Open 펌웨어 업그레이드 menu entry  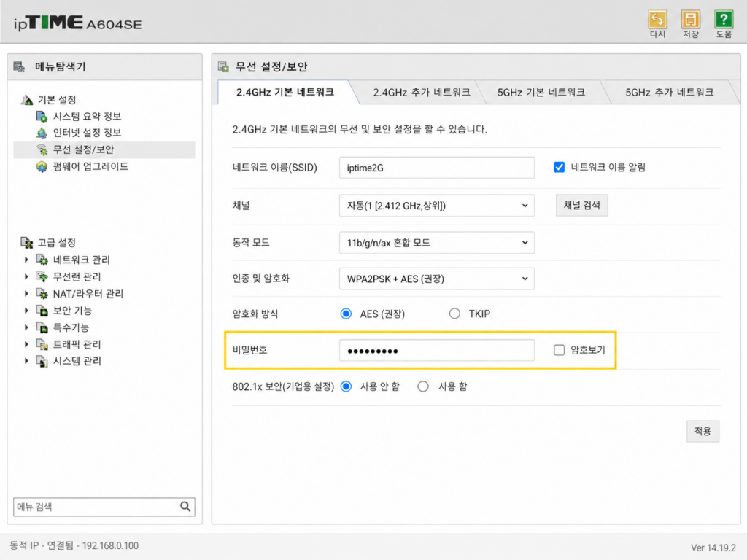point(90,167)
